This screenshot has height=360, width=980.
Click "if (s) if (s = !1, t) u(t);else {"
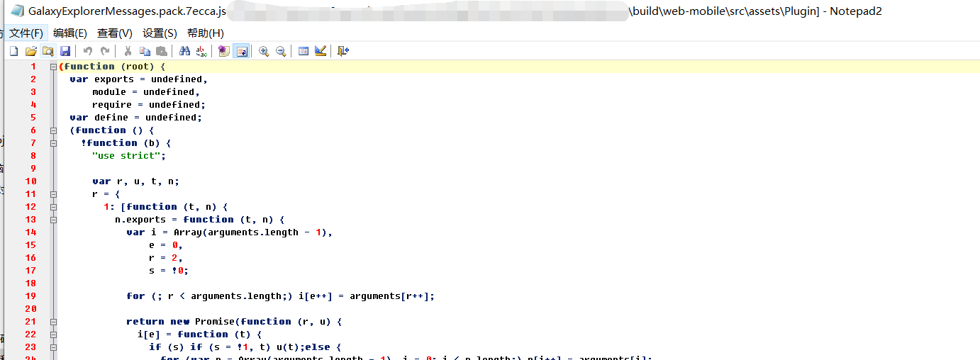point(245,347)
